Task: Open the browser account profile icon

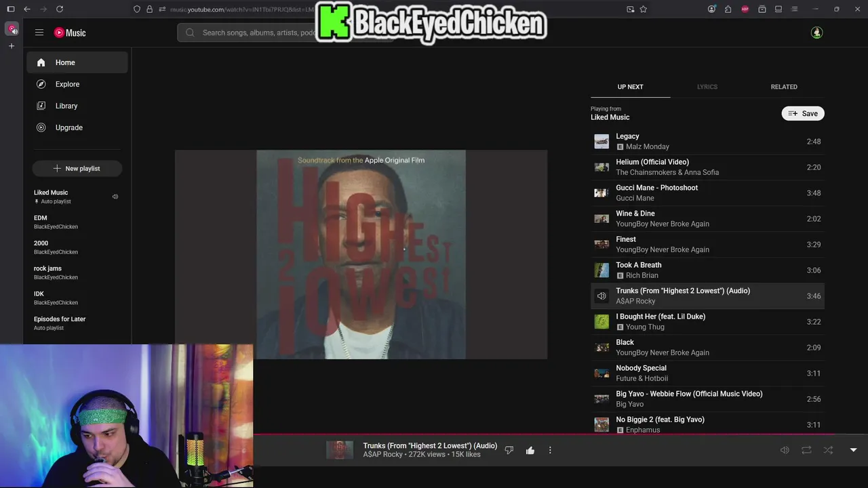Action: (x=711, y=9)
